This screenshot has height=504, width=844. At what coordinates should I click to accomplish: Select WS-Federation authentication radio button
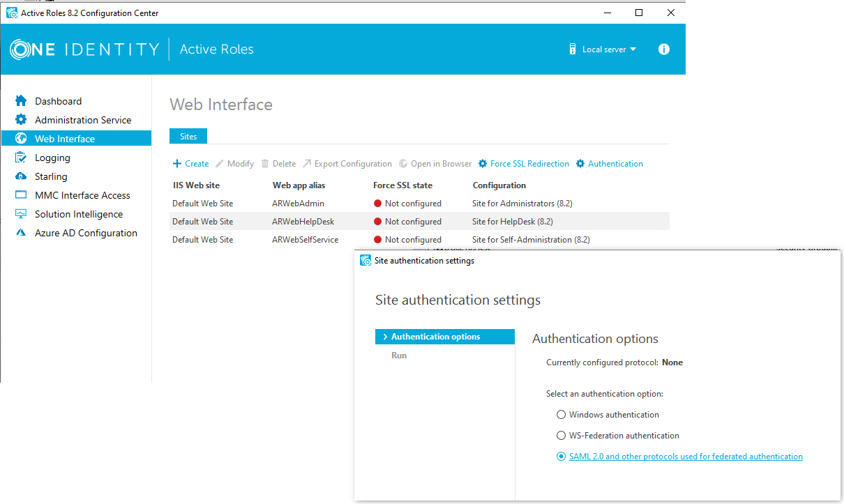click(x=561, y=436)
